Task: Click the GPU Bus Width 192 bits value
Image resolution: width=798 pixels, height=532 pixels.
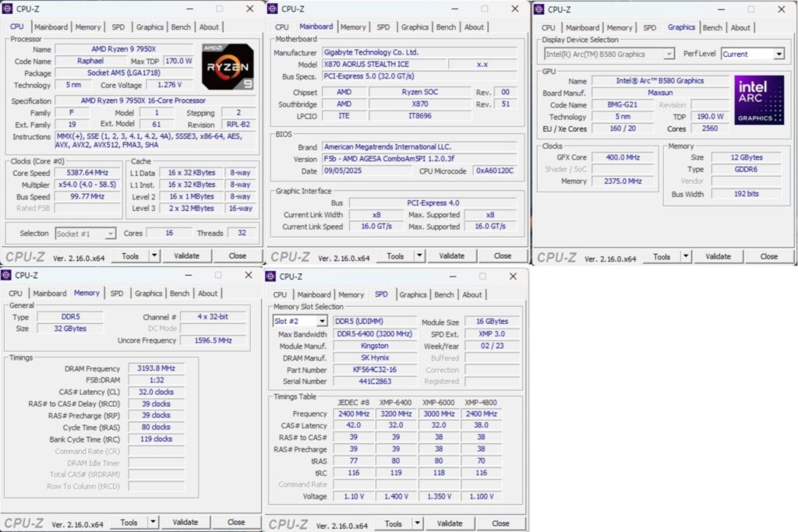Action: pos(746,194)
